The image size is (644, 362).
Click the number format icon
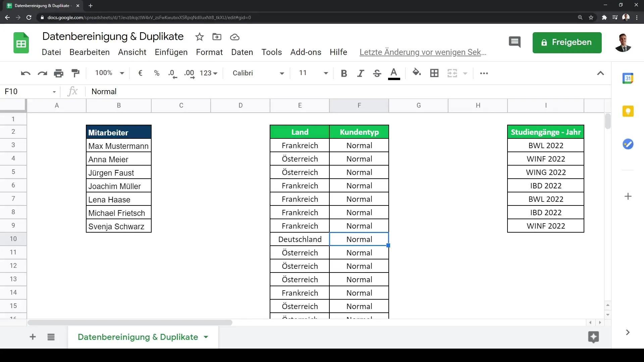208,73
